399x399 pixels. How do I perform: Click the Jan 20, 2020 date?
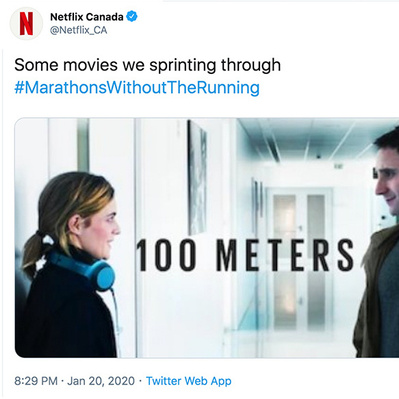coord(101,381)
